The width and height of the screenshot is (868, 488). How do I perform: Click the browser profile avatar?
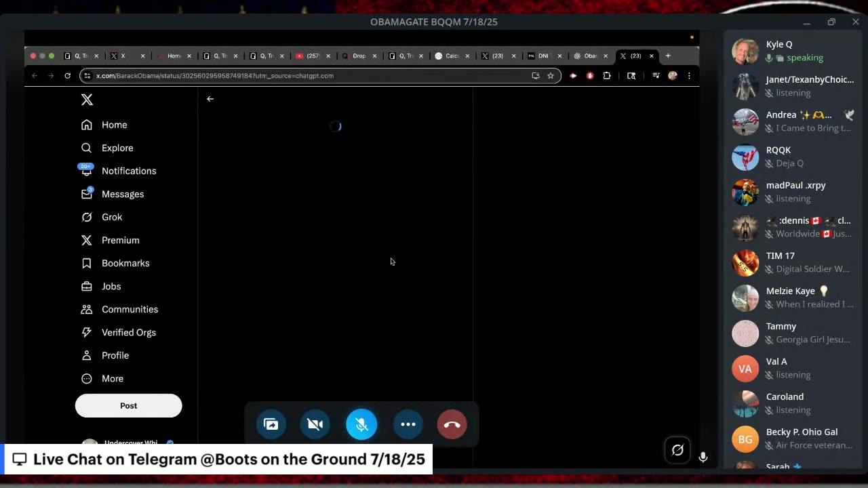click(673, 75)
